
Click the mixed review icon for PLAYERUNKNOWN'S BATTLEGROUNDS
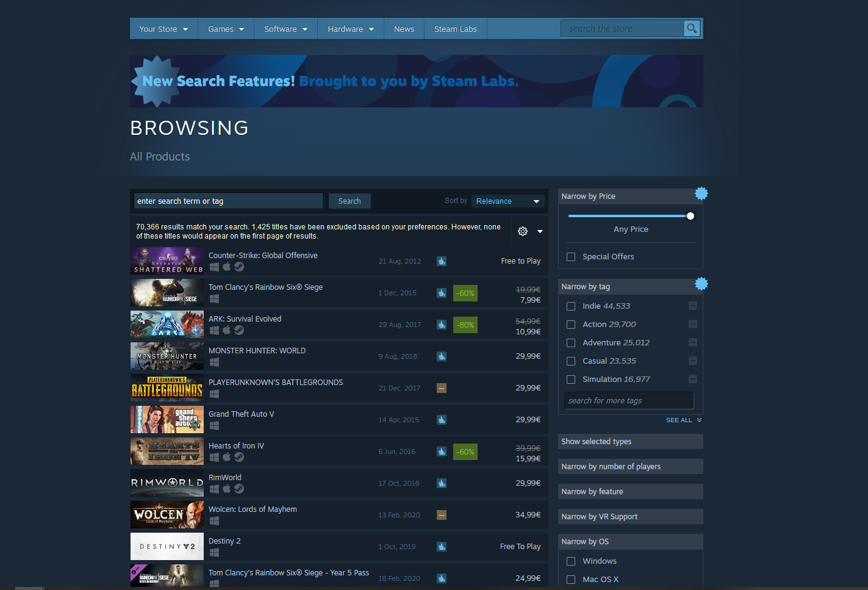pos(442,388)
